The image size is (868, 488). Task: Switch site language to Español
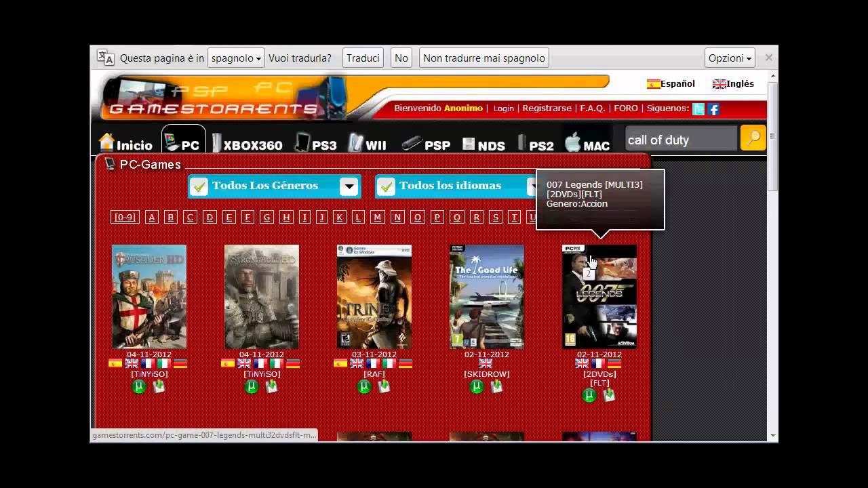671,84
